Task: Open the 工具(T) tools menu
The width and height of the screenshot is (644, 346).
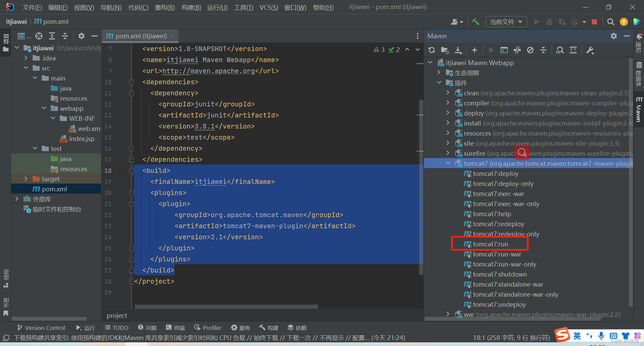Action: [x=244, y=7]
